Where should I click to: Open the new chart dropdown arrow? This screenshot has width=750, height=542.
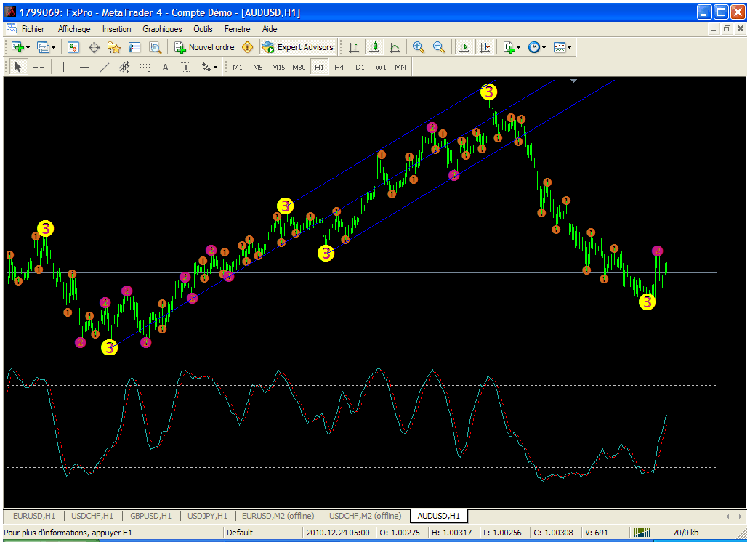coord(30,47)
